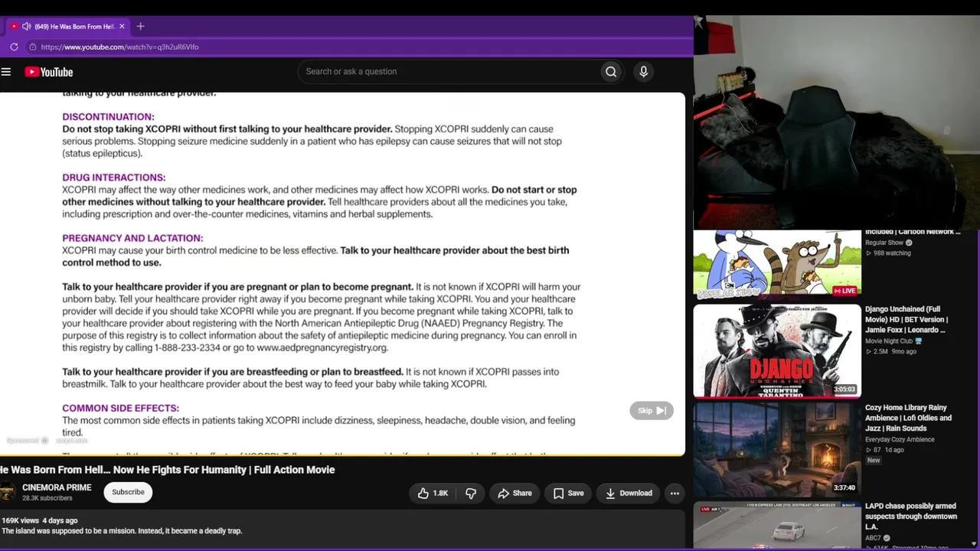The image size is (980, 551).
Task: Play the Regular Show live thumbnail
Action: point(777,264)
